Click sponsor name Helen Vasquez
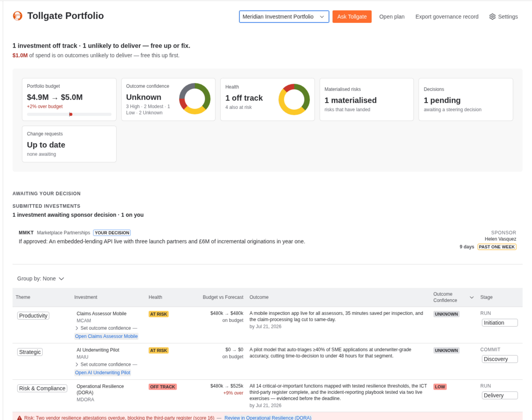This screenshot has height=420, width=532. point(500,239)
